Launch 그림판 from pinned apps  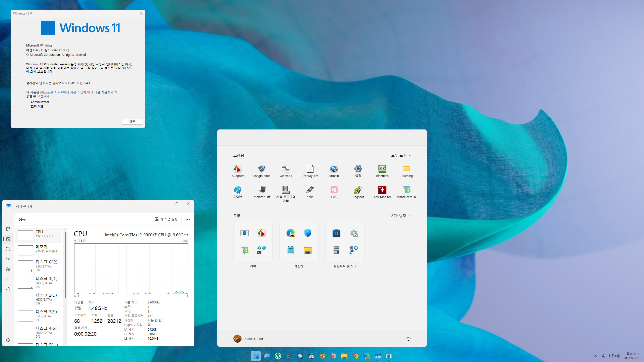[237, 192]
